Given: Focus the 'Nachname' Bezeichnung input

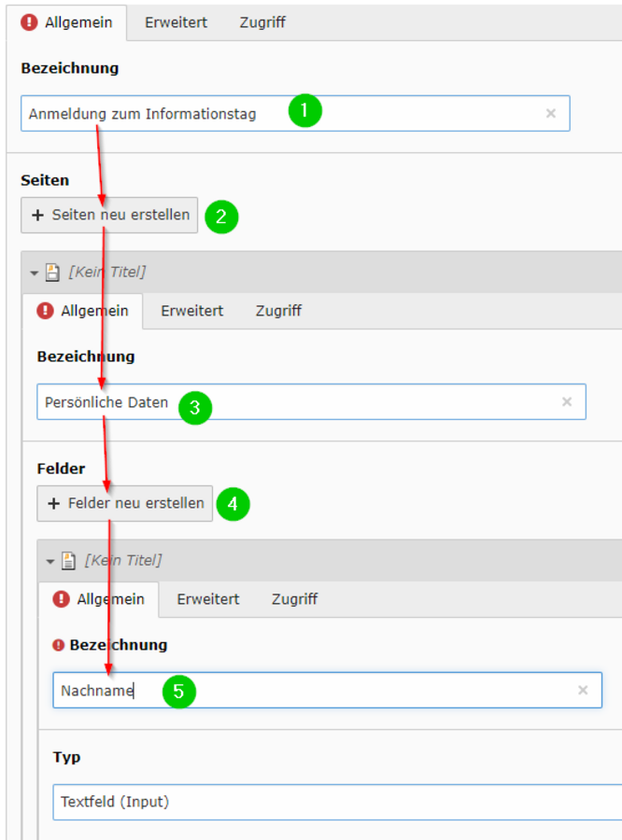Looking at the screenshot, I should (x=328, y=690).
